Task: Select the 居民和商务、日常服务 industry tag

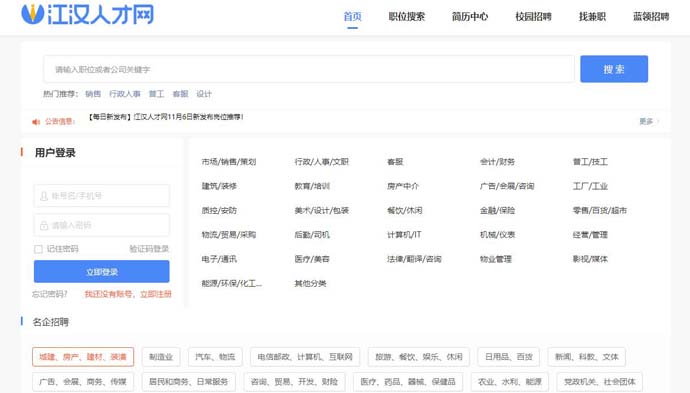Action: tap(188, 382)
